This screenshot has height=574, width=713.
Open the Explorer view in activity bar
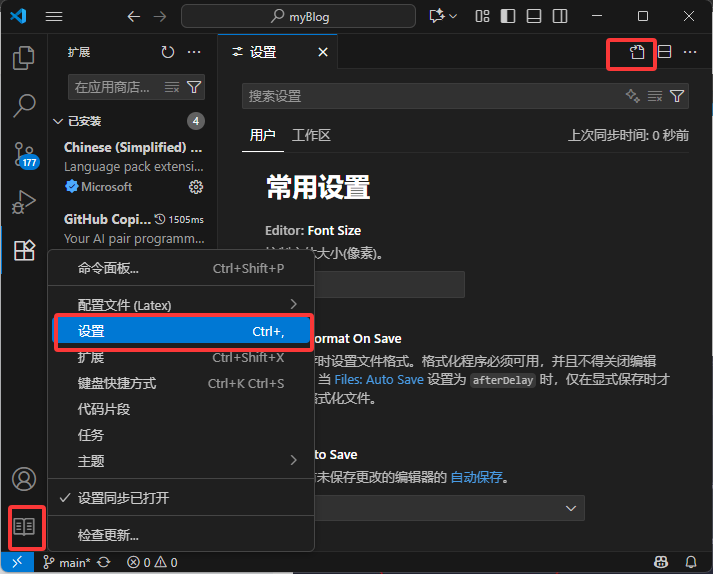coord(23,58)
